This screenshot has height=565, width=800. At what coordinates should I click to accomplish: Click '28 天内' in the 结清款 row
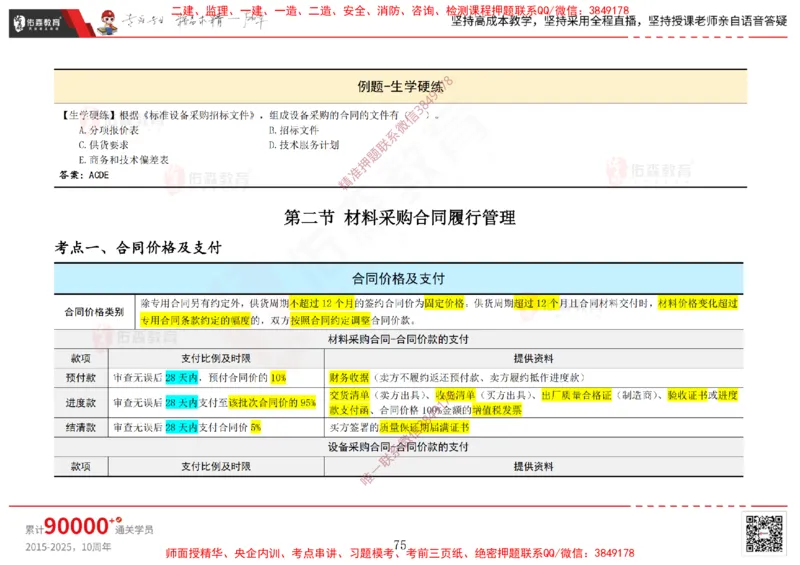tap(182, 428)
